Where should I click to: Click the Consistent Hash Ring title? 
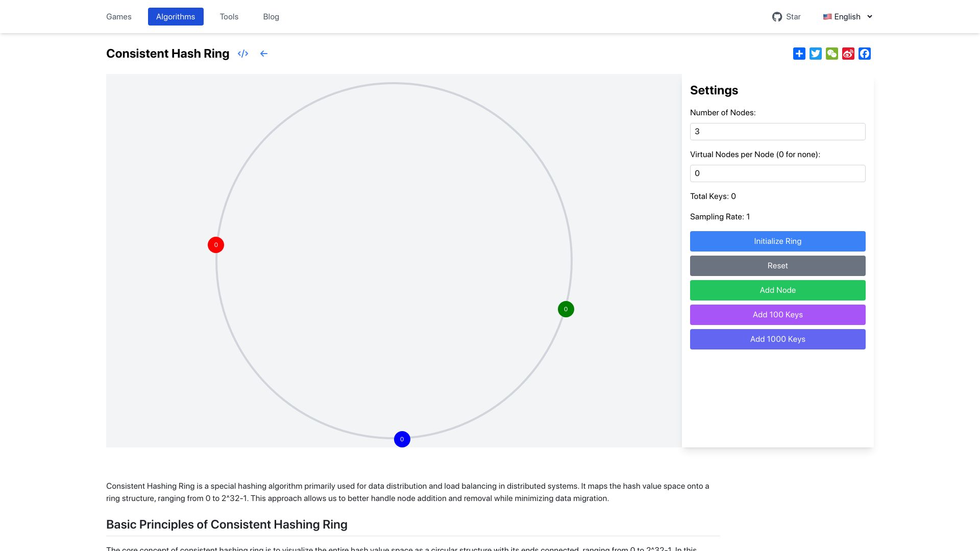pos(168,54)
